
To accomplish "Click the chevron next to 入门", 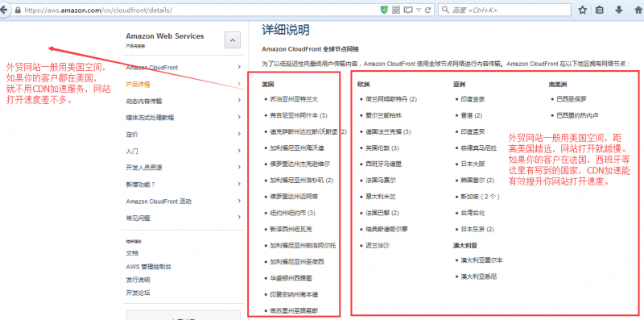I will (x=239, y=151).
